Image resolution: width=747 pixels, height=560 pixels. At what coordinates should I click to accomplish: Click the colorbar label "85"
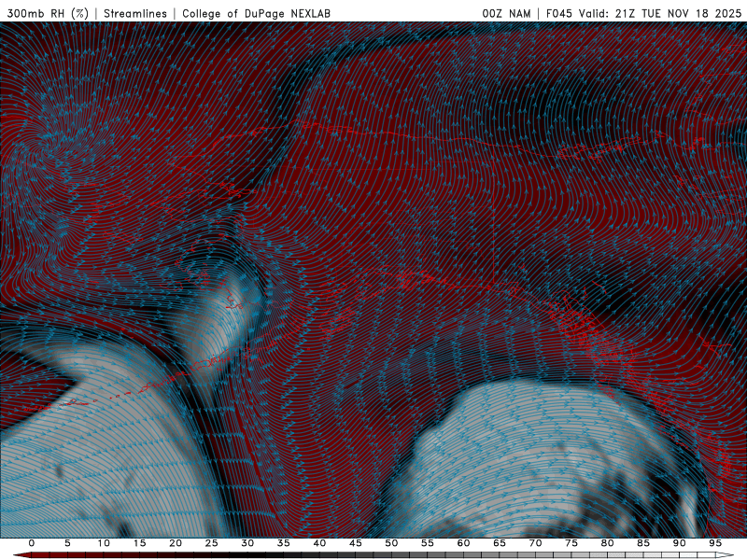(x=643, y=543)
